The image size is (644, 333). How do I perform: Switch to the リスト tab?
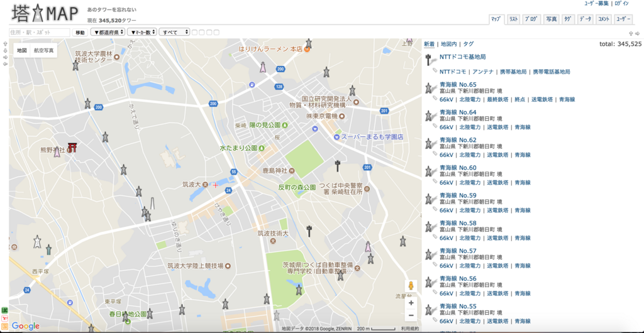[513, 19]
